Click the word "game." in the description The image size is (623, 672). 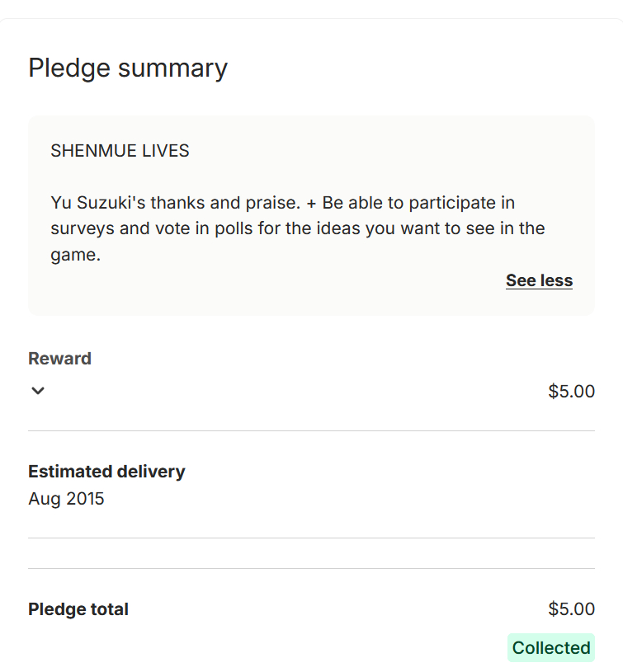click(x=75, y=255)
